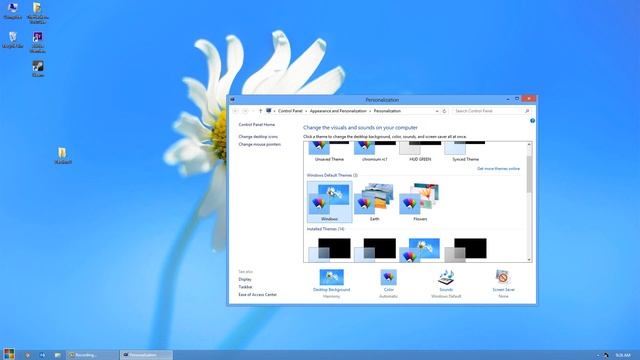640x360 pixels.
Task: Expand chevron after Control Panel breadcrumb
Action: coord(306,111)
